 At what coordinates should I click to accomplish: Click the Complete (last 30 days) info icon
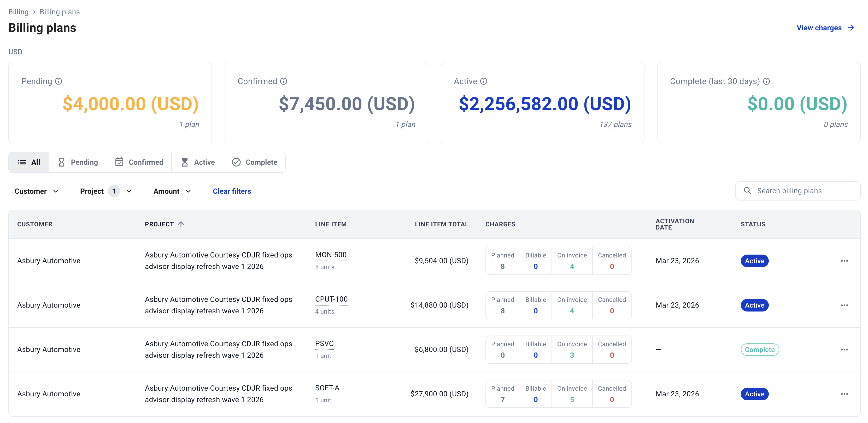(767, 81)
